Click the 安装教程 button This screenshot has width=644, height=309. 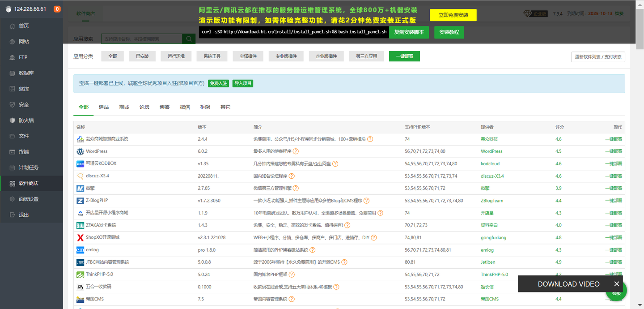[x=449, y=32]
